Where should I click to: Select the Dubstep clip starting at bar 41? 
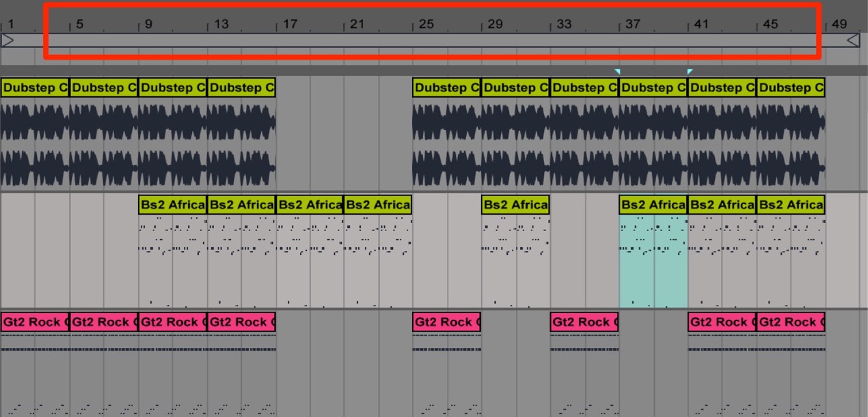pyautogui.click(x=722, y=88)
